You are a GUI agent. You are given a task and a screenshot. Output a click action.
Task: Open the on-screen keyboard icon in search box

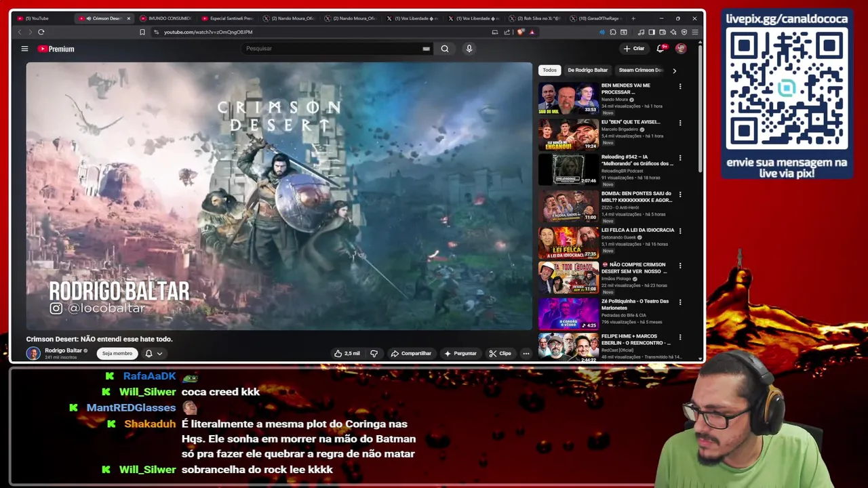(426, 49)
